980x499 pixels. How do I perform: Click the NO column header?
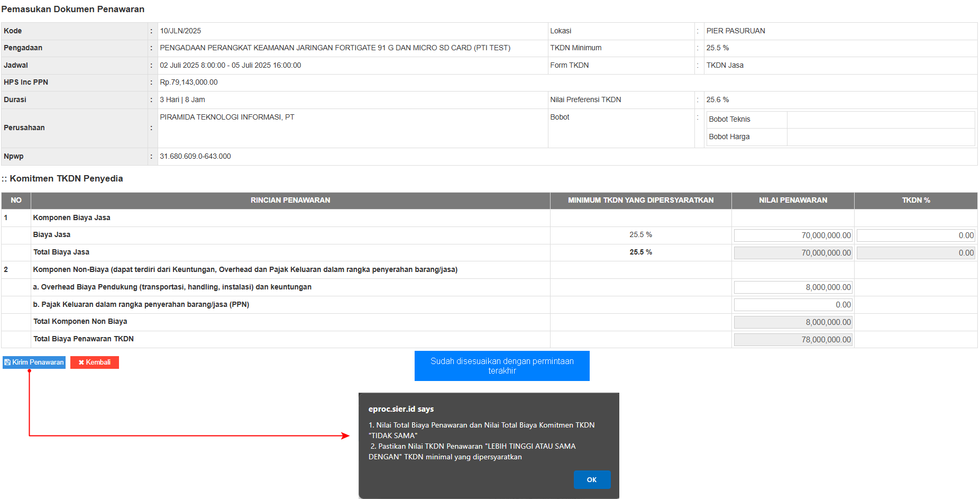pyautogui.click(x=16, y=201)
